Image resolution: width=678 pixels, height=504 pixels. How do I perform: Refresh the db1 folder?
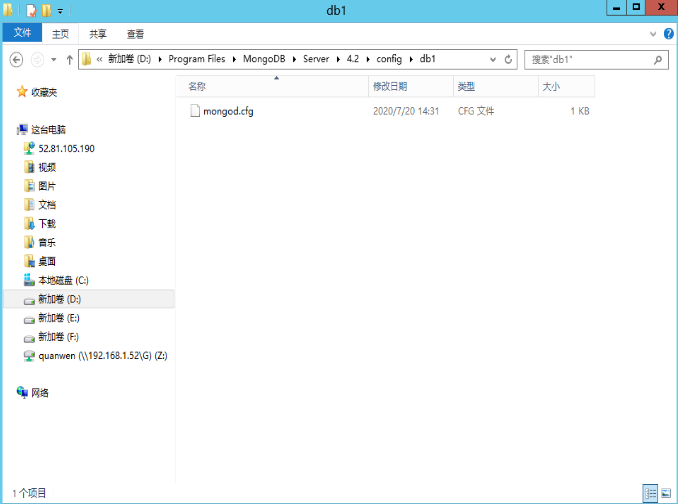(x=508, y=59)
